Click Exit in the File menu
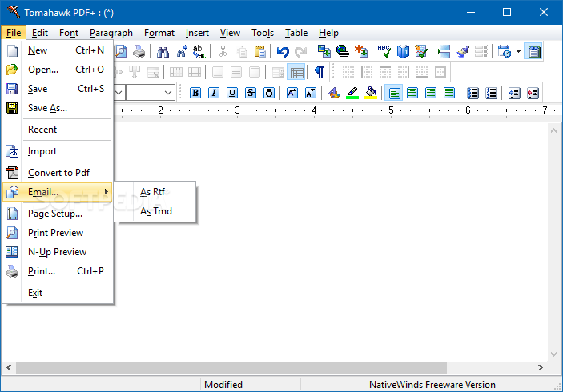 tap(58, 293)
